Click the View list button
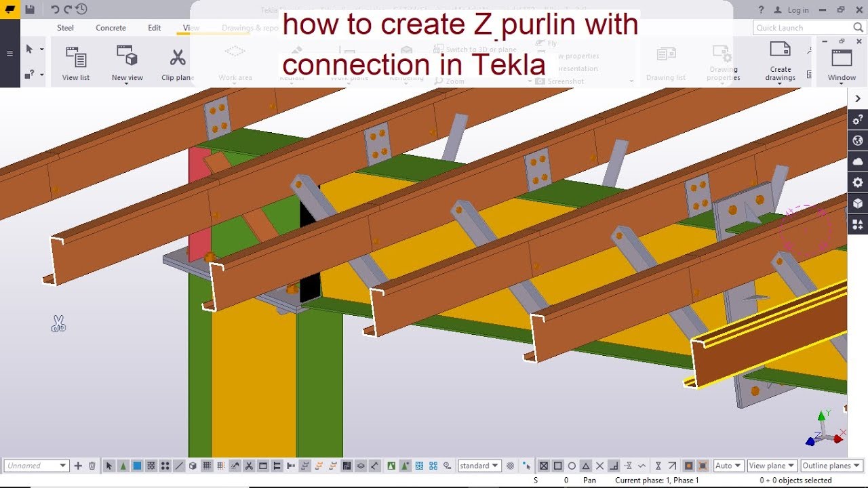868x488 pixels. (75, 64)
